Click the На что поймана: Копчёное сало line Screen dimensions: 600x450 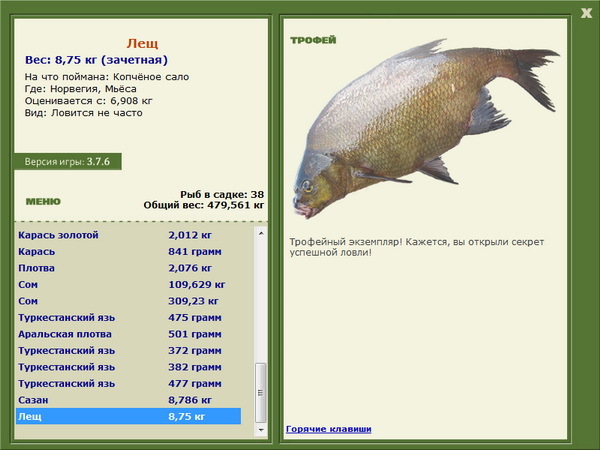pyautogui.click(x=107, y=77)
